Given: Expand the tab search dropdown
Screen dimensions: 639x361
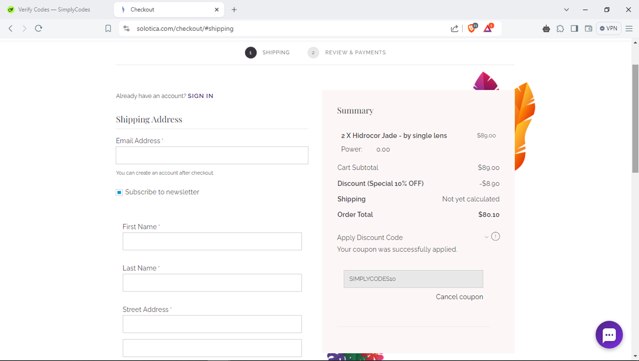Looking at the screenshot, I should click(566, 9).
